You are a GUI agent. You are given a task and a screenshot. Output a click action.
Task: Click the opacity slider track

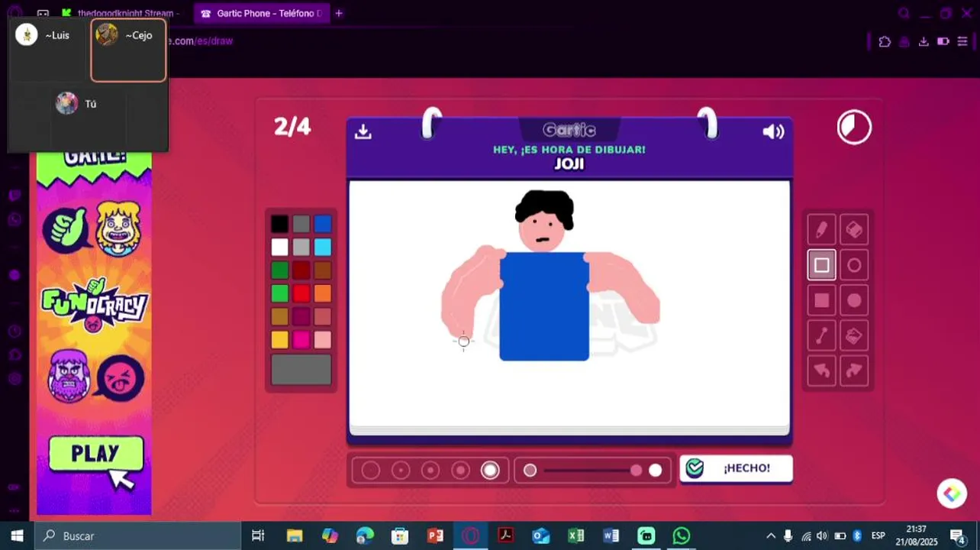[592, 471]
